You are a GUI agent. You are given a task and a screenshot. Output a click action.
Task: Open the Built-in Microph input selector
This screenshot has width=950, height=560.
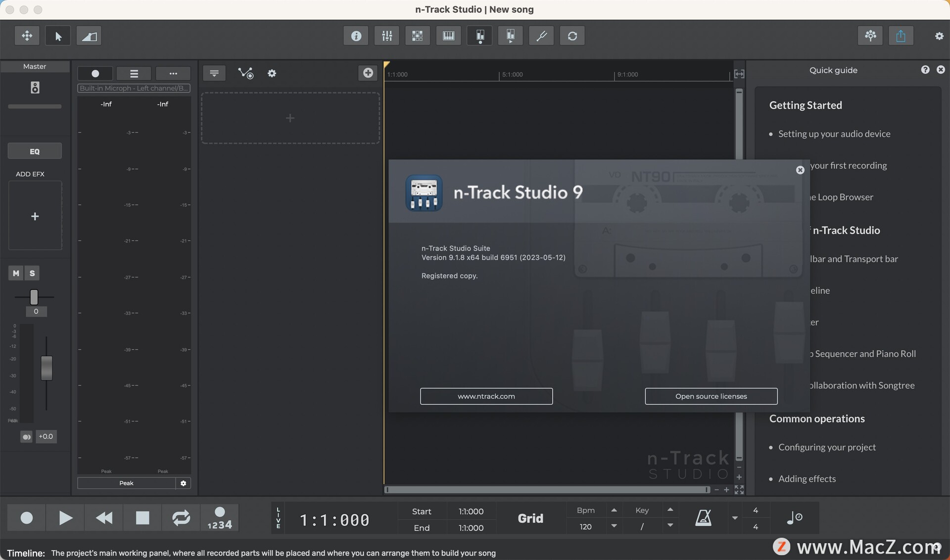[x=134, y=88]
